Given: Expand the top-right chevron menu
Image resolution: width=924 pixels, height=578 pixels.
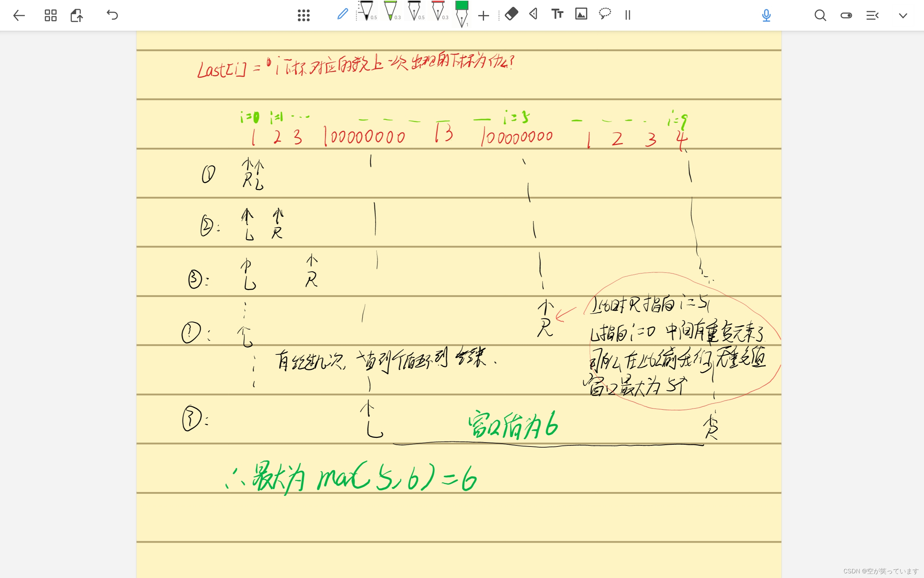Looking at the screenshot, I should pyautogui.click(x=903, y=16).
